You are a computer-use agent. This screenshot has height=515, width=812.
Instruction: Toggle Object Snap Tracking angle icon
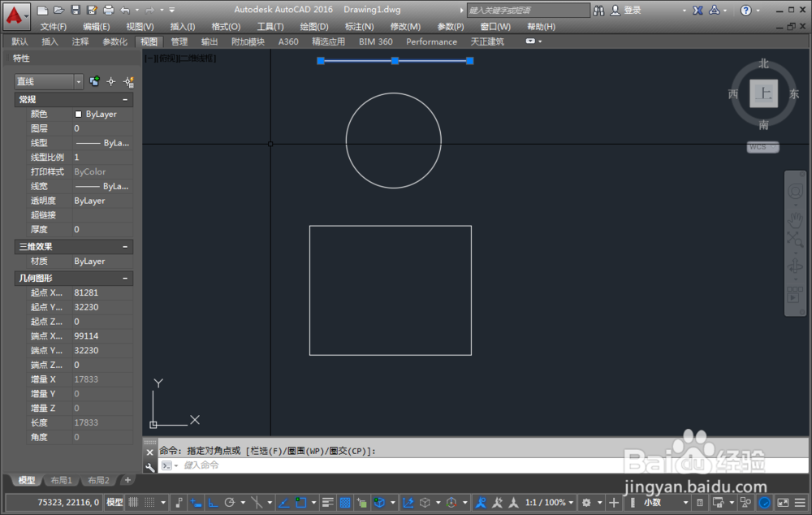(283, 503)
